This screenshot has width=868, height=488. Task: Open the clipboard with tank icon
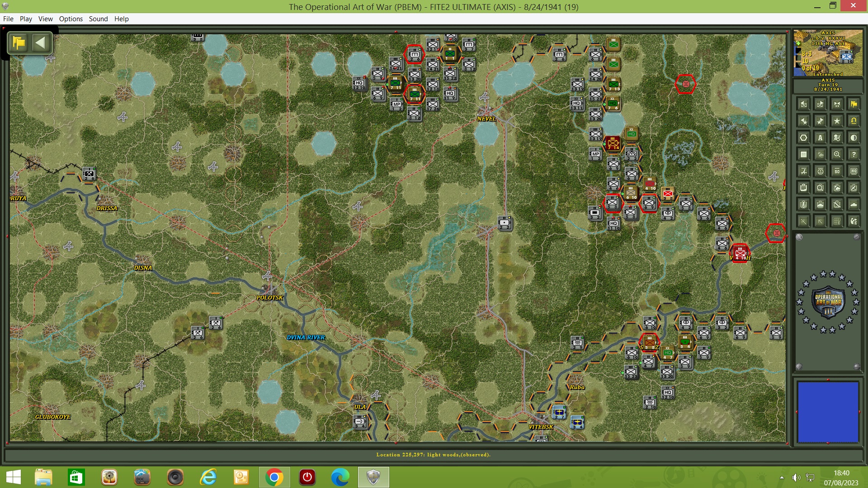click(820, 204)
